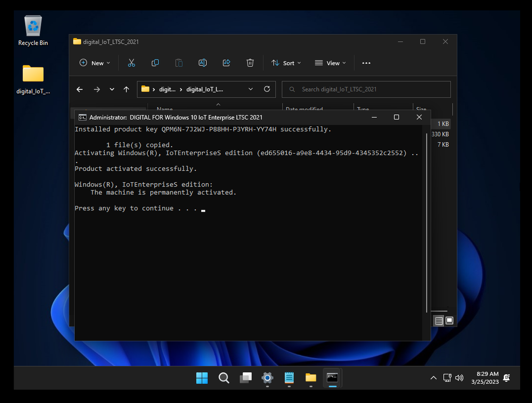
Task: Click the 1 KB size cell
Action: click(443, 124)
